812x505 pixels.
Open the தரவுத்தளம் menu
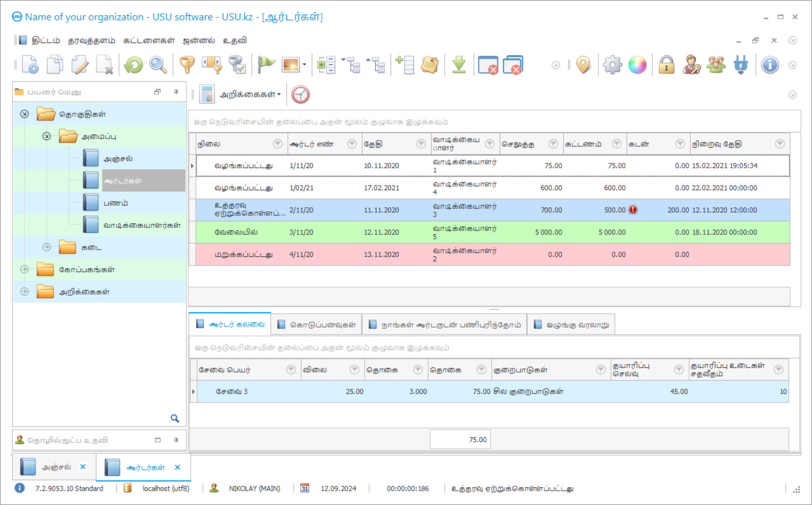[91, 41]
